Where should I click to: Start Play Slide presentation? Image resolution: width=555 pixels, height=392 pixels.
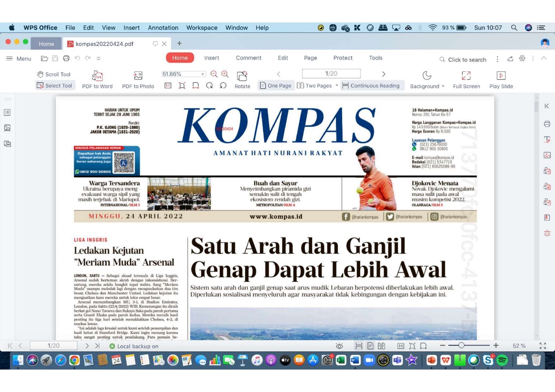coord(501,76)
